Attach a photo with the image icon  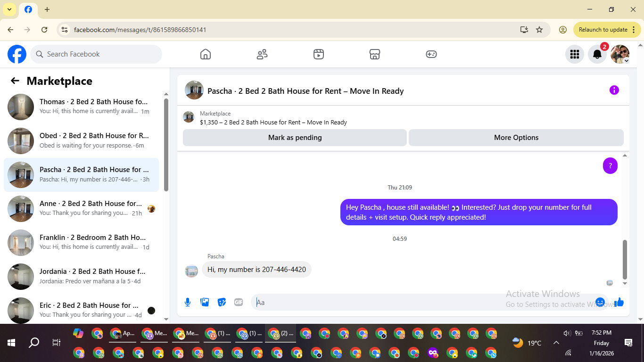click(x=205, y=302)
